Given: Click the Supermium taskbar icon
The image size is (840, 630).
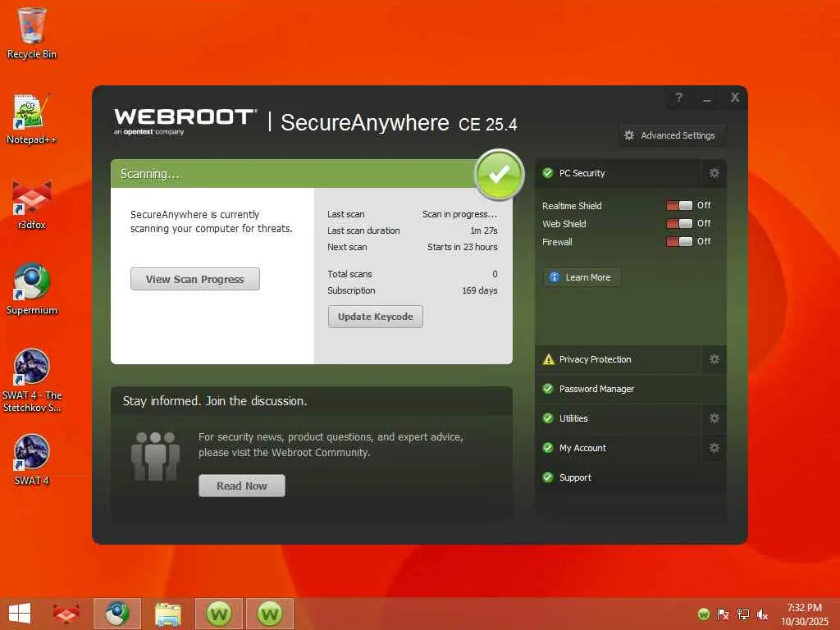Looking at the screenshot, I should [116, 614].
